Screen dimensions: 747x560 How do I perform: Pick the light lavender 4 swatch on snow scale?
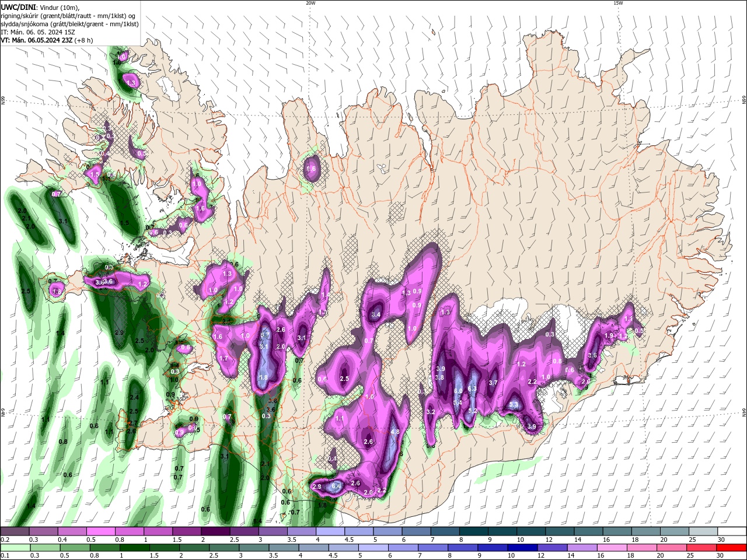pyautogui.click(x=330, y=531)
